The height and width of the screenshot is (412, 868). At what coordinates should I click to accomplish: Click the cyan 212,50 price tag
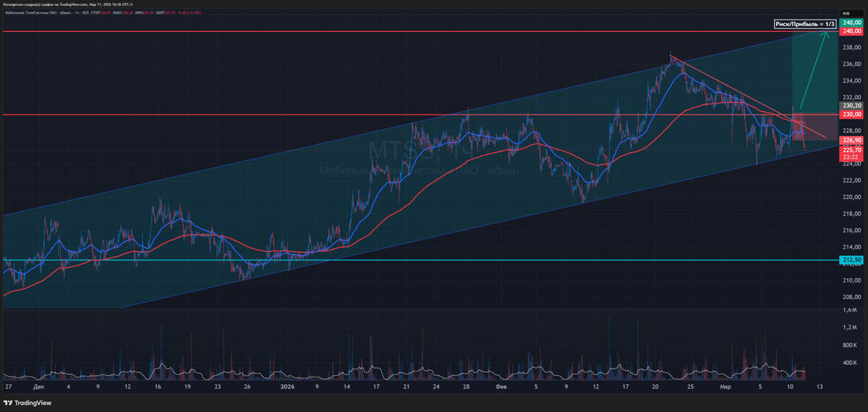tap(851, 259)
